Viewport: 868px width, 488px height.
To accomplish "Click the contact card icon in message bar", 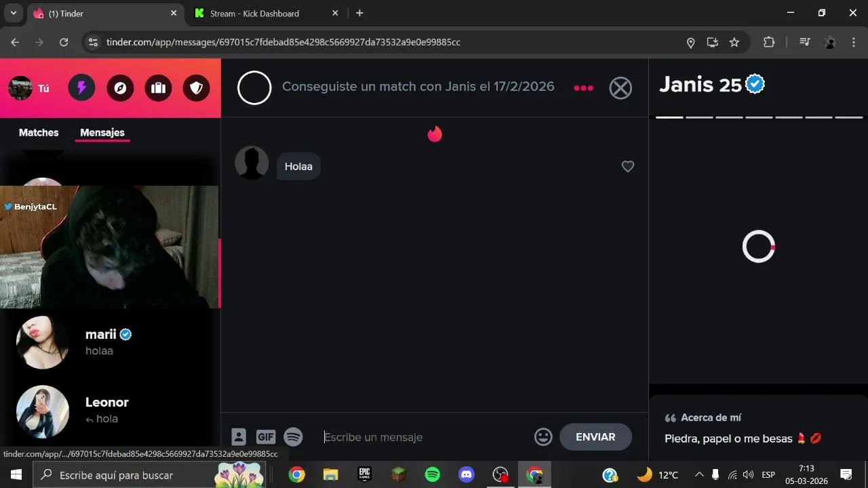I will pos(239,436).
